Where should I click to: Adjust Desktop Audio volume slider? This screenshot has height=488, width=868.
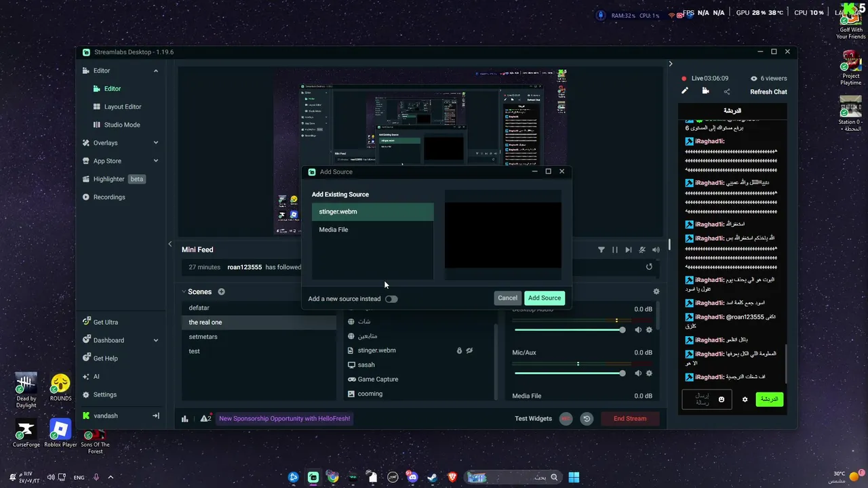tap(570, 330)
